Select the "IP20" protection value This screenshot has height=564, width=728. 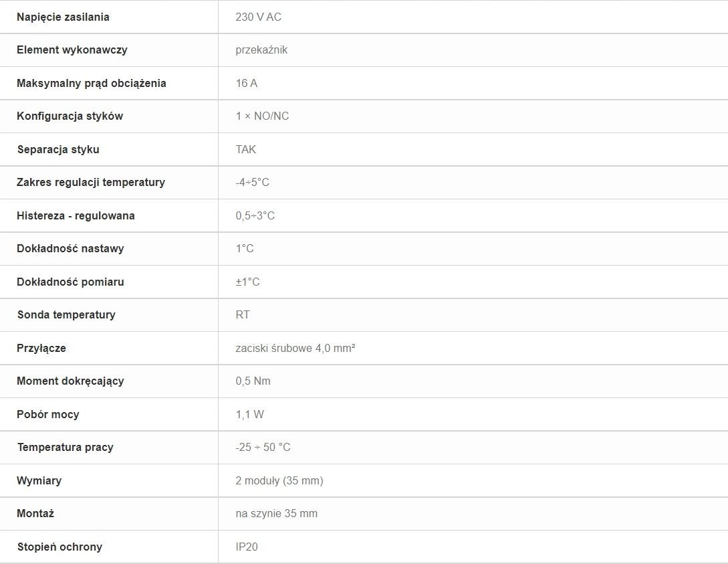tap(247, 547)
